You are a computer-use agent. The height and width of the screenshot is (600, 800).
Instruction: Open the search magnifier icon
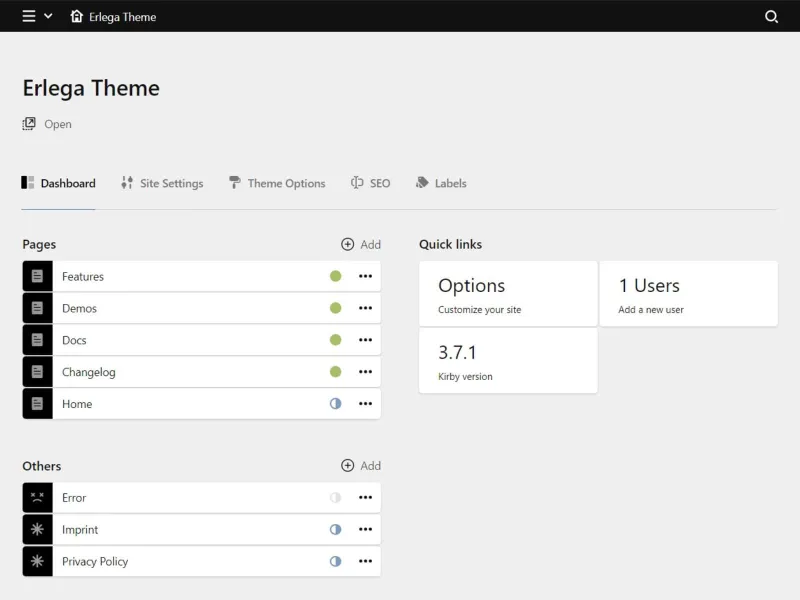771,17
